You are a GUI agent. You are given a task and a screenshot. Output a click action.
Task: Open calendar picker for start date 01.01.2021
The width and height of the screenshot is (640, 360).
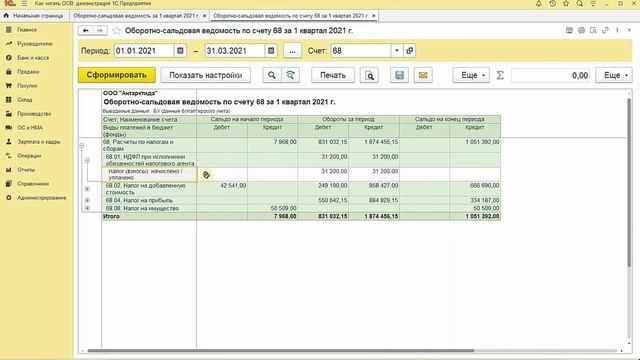click(180, 51)
